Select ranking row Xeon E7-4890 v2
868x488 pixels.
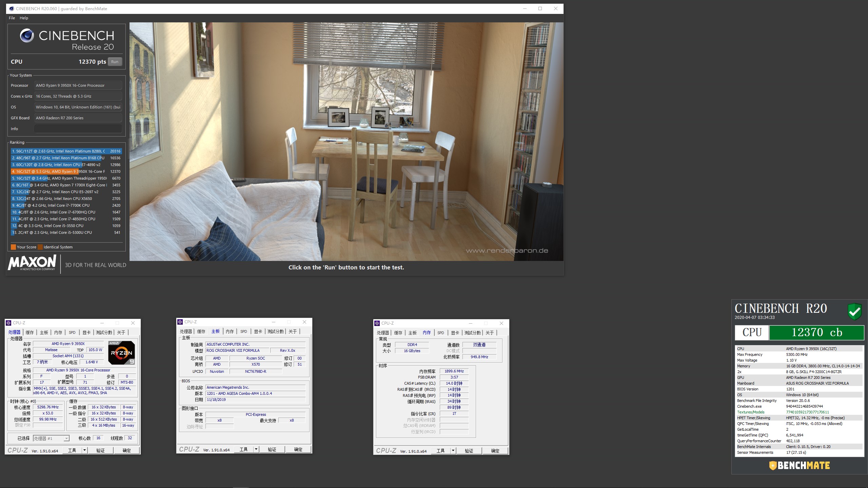pos(66,165)
